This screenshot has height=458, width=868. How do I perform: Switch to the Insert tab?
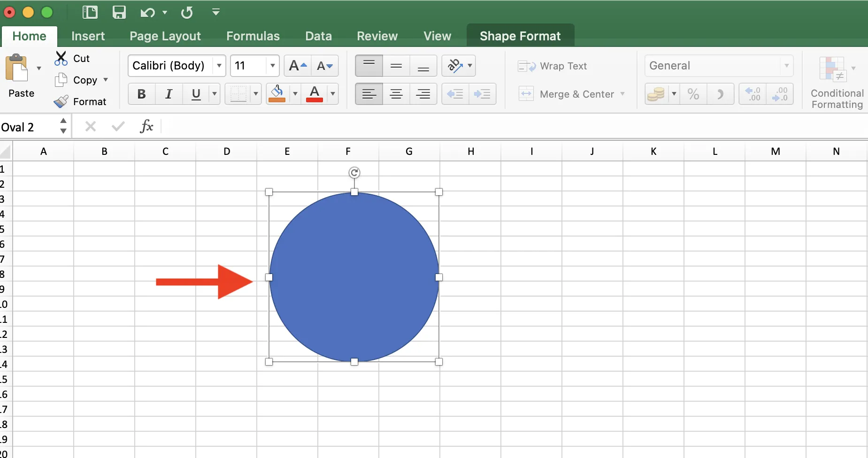coord(88,36)
